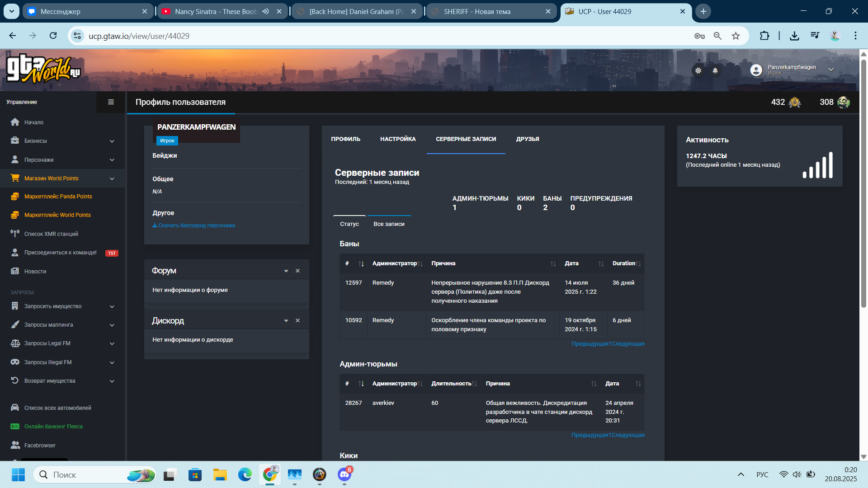Click Предыдущая under the Админ-тюрьмы table
This screenshot has width=868, height=488.
(590, 435)
